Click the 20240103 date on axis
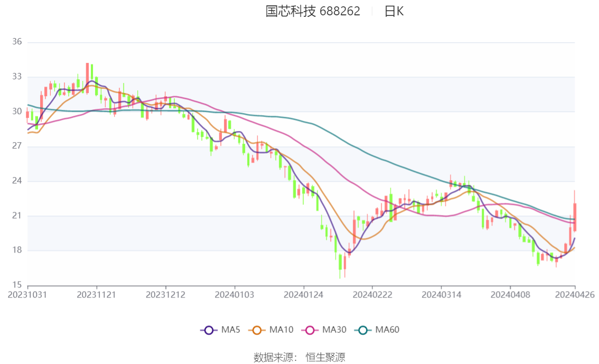This screenshot has width=599, height=364. coord(234,295)
